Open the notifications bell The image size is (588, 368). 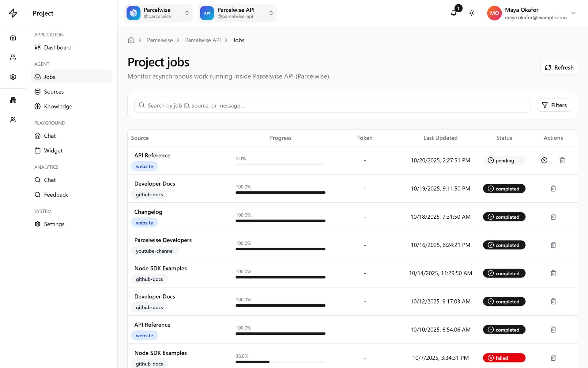click(454, 13)
